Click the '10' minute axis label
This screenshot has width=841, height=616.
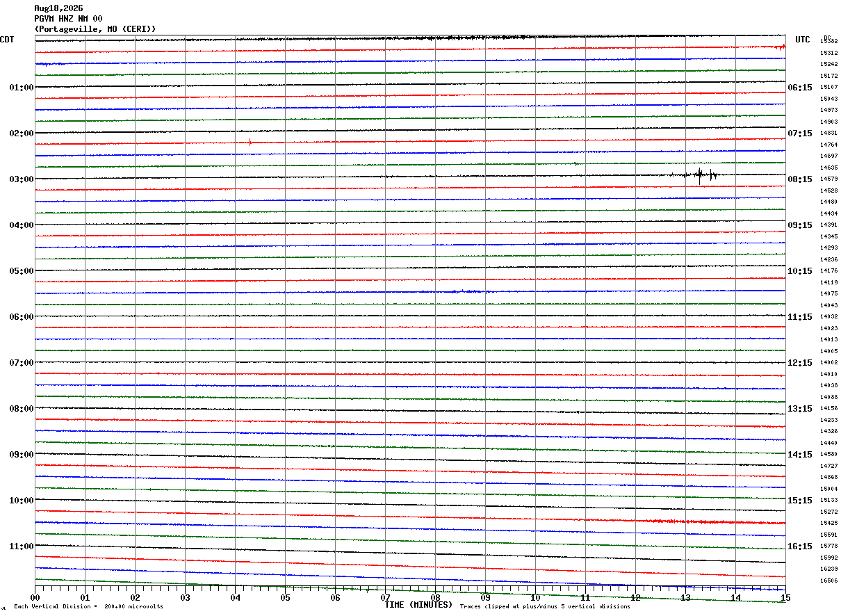pos(535,598)
